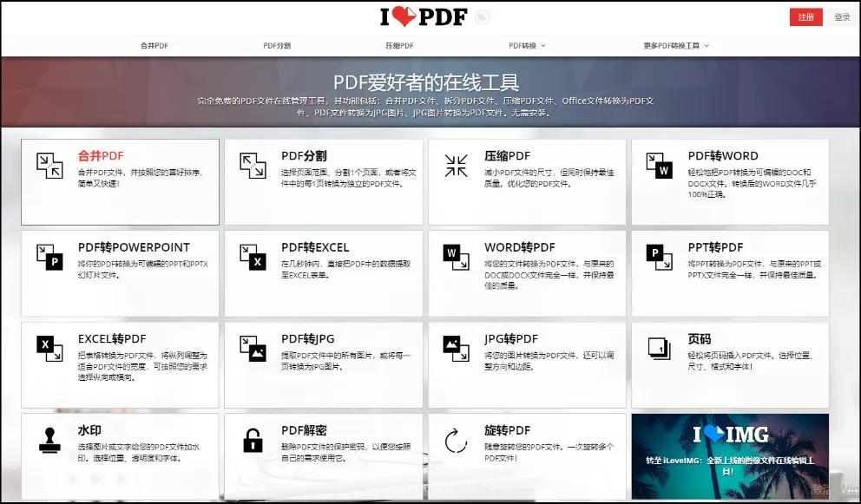Open the 页码 card title
This screenshot has height=504, width=861.
(699, 339)
